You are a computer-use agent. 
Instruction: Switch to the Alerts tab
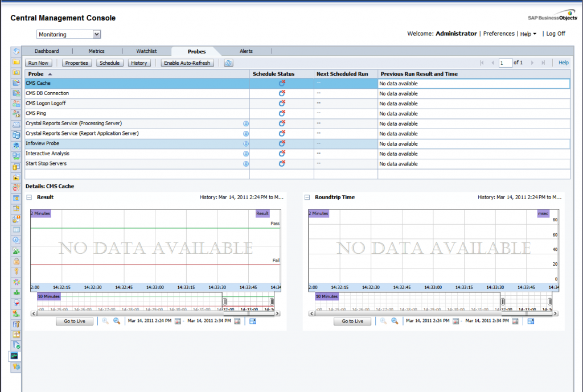coord(246,51)
